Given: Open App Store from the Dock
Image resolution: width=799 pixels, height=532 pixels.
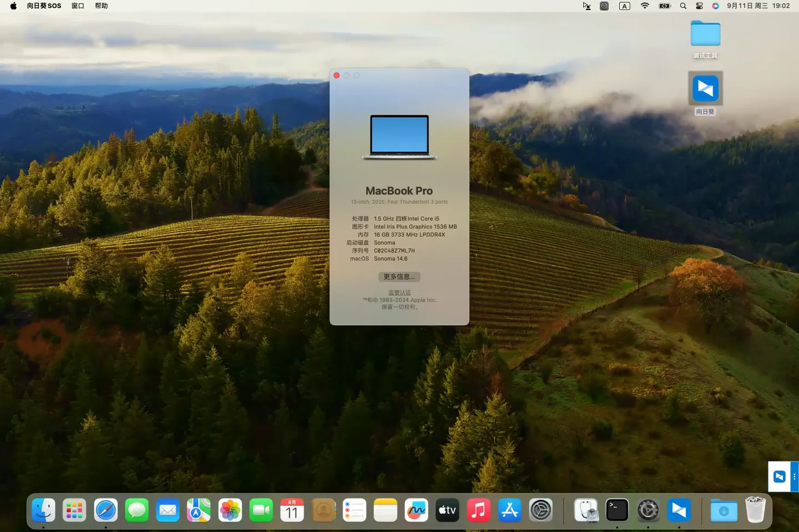Looking at the screenshot, I should [x=509, y=510].
